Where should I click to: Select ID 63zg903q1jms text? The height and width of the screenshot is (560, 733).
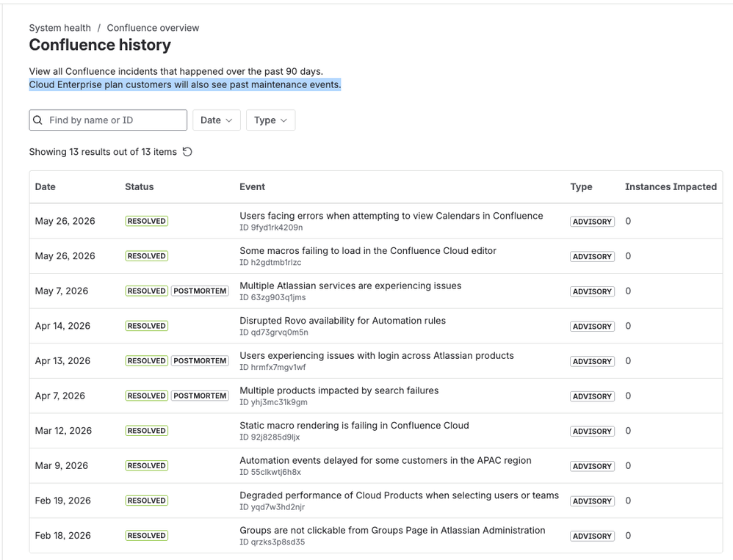[272, 297]
